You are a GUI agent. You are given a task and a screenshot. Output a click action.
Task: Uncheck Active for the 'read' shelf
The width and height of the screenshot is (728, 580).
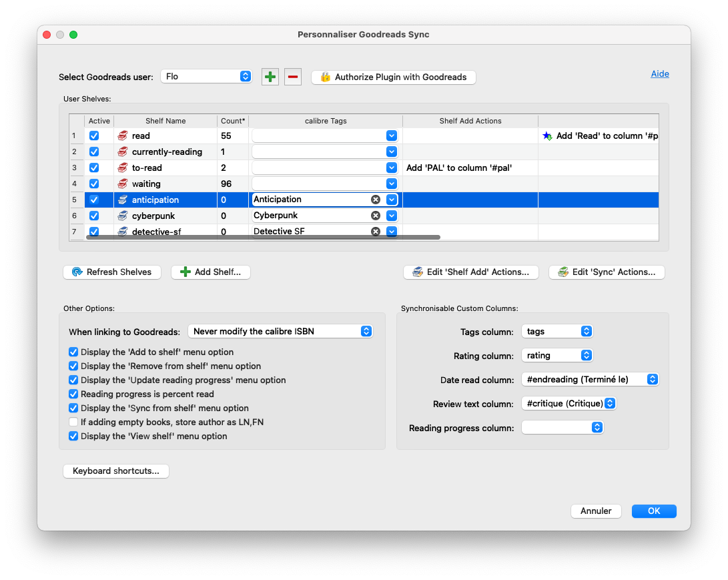[94, 135]
